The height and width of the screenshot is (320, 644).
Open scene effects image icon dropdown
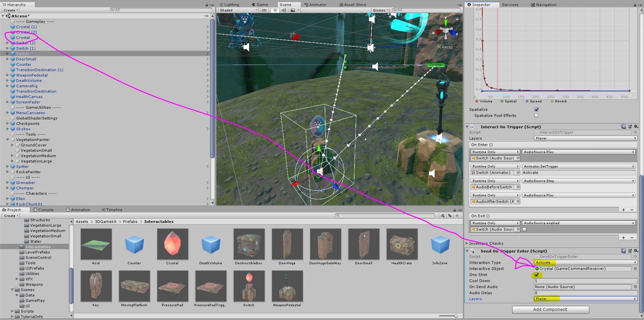(x=294, y=10)
